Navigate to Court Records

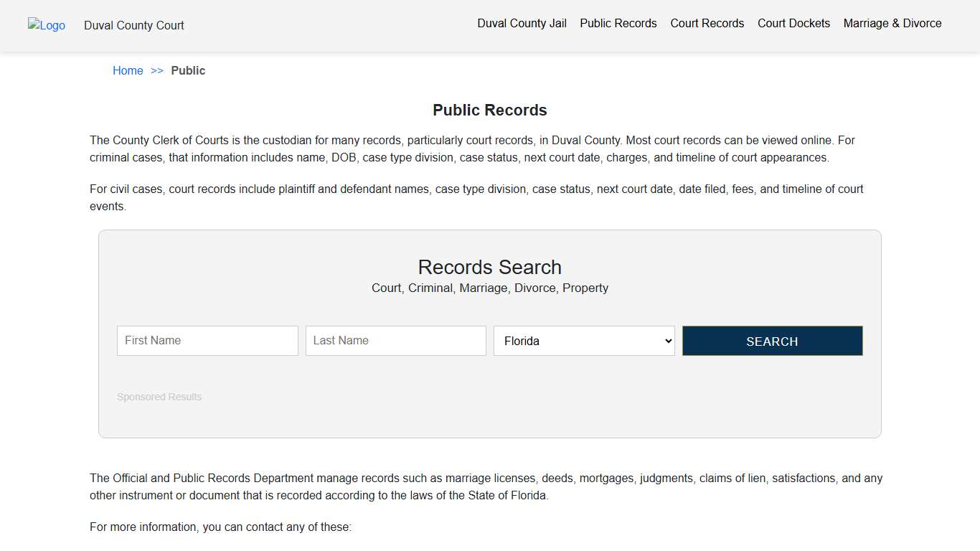[x=707, y=23]
